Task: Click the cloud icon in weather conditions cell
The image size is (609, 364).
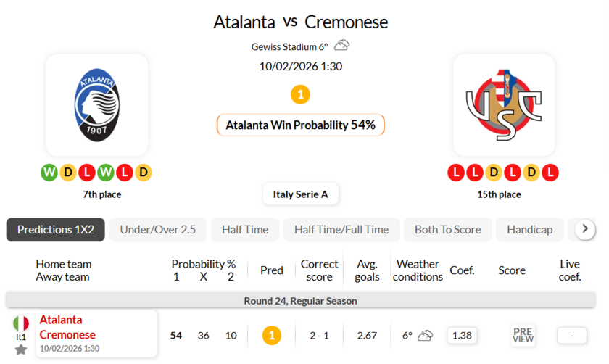Action: (x=426, y=335)
